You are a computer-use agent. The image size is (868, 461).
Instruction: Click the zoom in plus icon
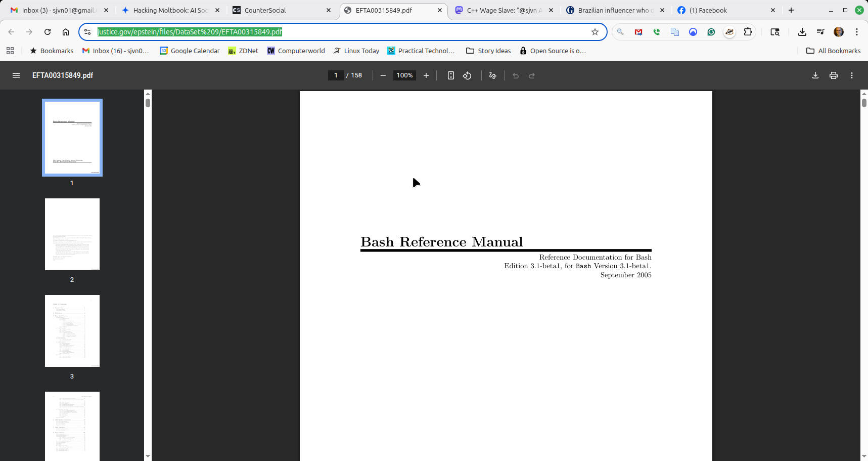point(426,75)
